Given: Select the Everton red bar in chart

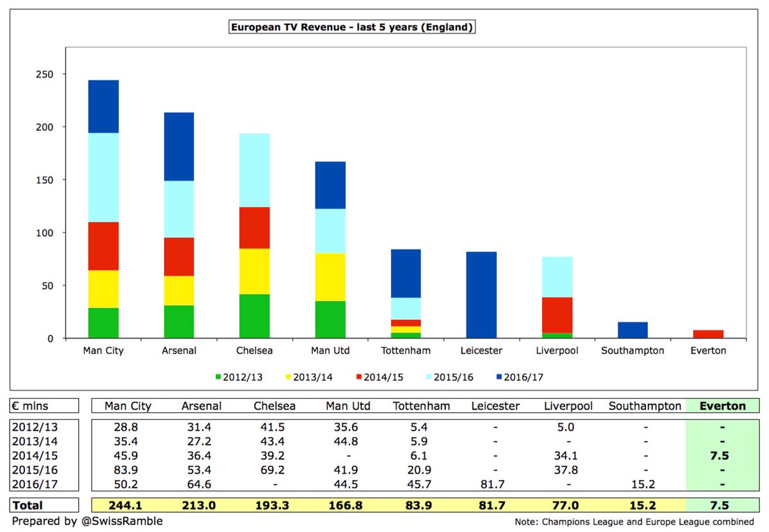Looking at the screenshot, I should [x=708, y=334].
